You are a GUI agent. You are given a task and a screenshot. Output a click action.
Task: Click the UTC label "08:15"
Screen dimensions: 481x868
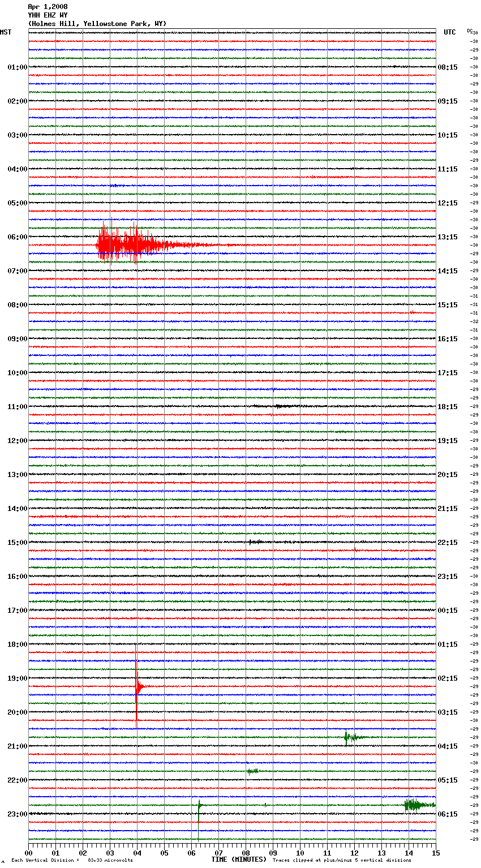[x=448, y=67]
